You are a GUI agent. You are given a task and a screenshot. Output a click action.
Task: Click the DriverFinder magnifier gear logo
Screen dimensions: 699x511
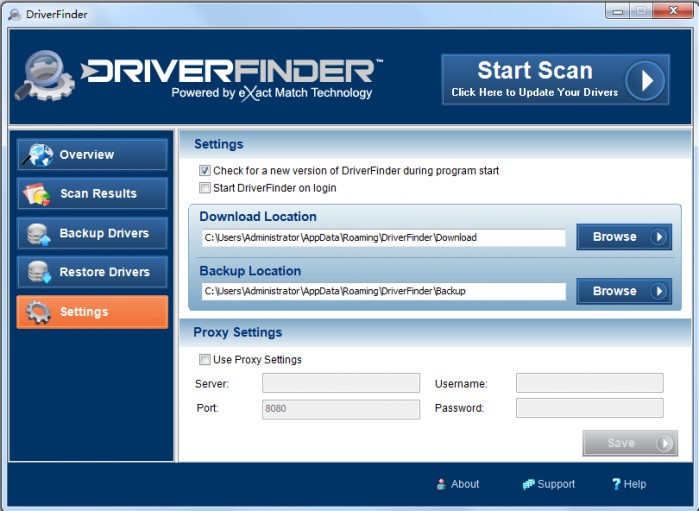45,76
